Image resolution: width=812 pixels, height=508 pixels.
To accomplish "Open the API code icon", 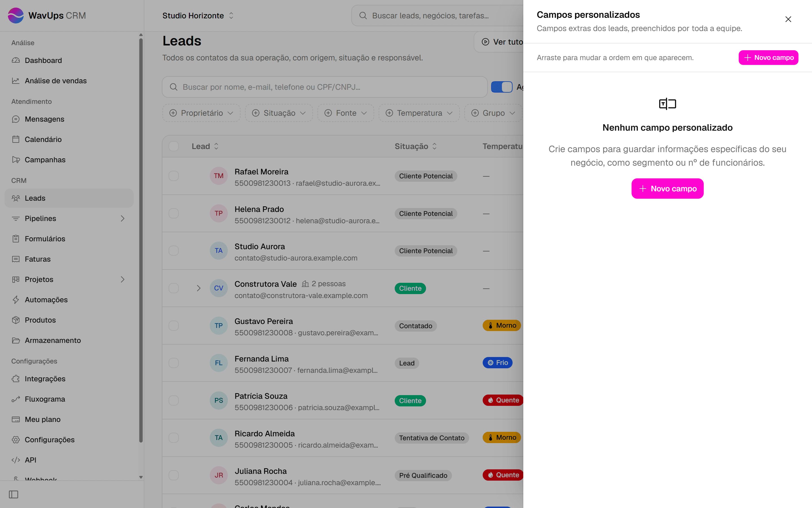I will click(x=16, y=460).
